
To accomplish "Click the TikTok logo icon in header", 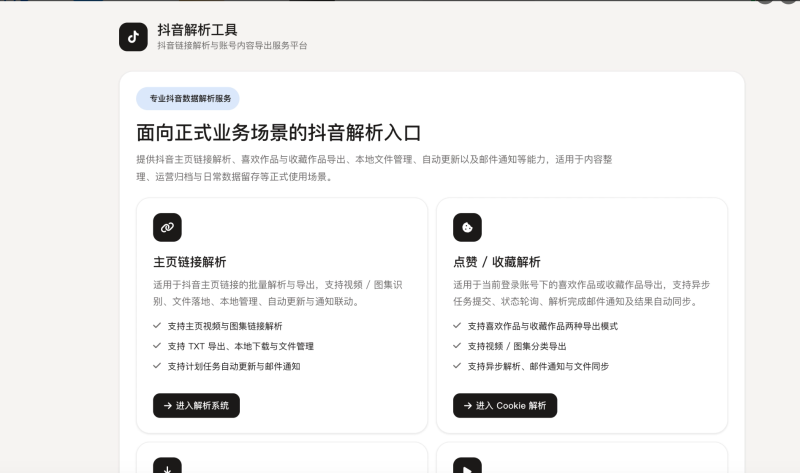I will coord(133,37).
